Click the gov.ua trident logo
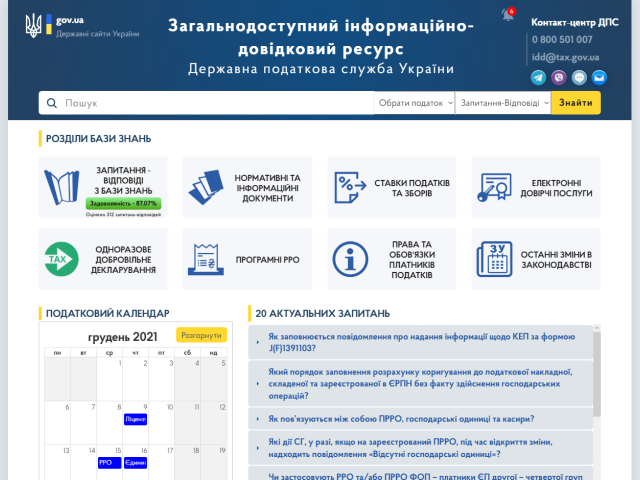 (35, 26)
